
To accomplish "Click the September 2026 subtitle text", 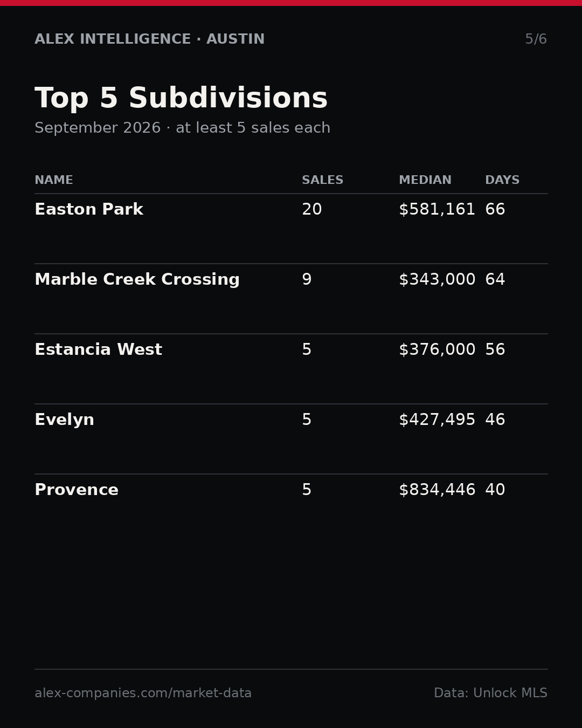I will tap(98, 128).
